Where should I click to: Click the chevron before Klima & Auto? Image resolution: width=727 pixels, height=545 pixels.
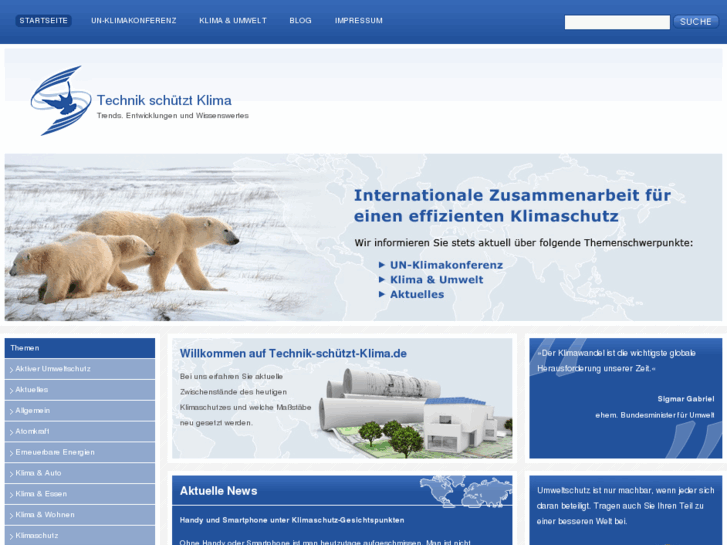[x=11, y=474]
